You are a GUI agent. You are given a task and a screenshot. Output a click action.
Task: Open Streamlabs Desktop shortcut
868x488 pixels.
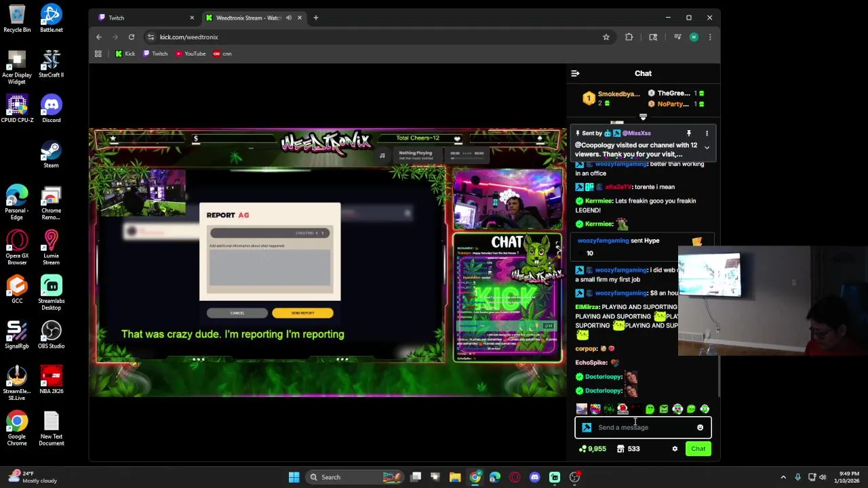pyautogui.click(x=51, y=293)
